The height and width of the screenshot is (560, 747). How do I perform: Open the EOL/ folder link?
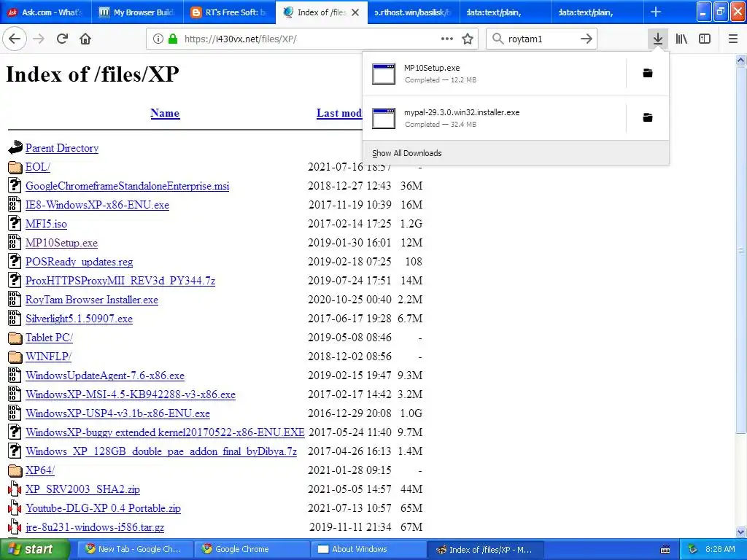point(38,167)
